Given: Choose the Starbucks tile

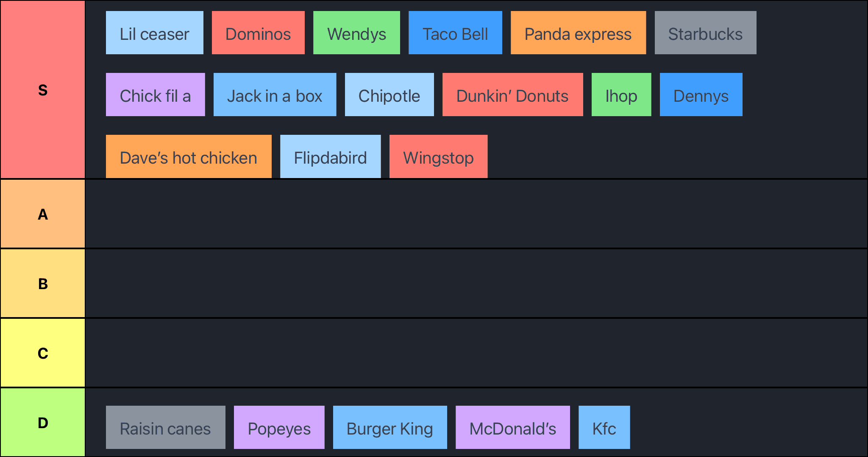Looking at the screenshot, I should click(705, 33).
